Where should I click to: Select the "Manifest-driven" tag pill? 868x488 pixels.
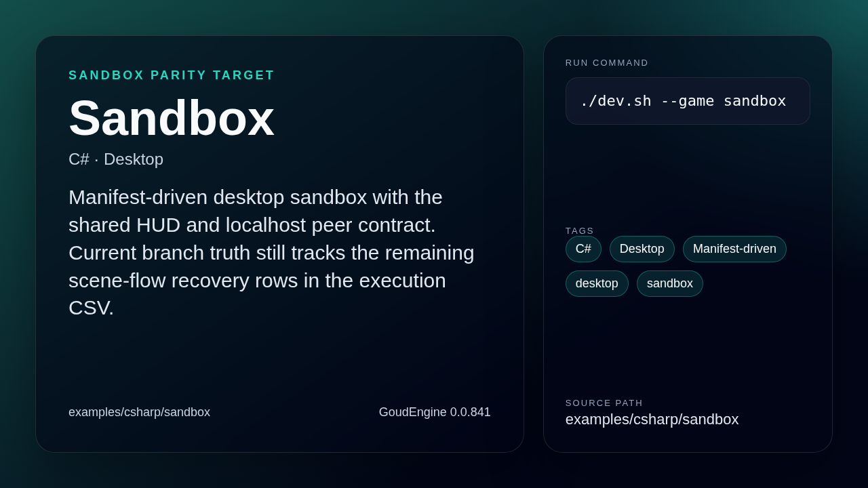(734, 249)
